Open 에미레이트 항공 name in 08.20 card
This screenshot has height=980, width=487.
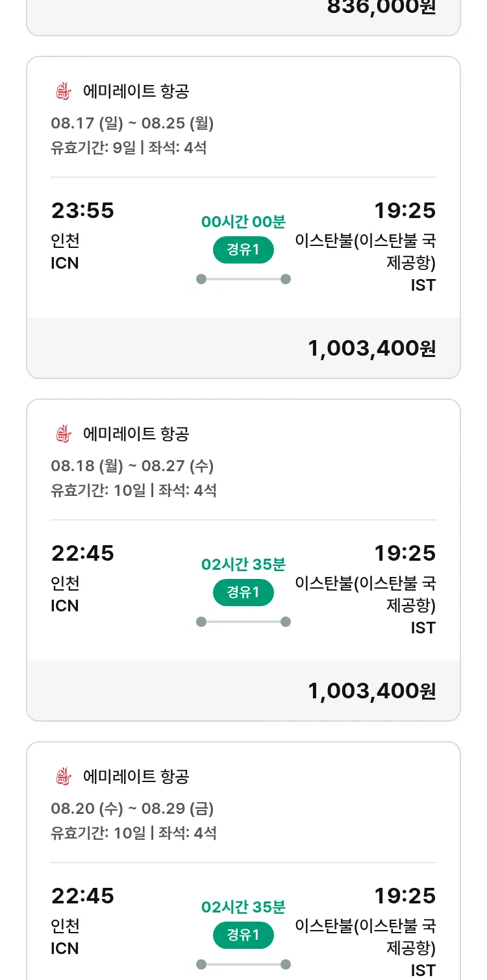136,777
